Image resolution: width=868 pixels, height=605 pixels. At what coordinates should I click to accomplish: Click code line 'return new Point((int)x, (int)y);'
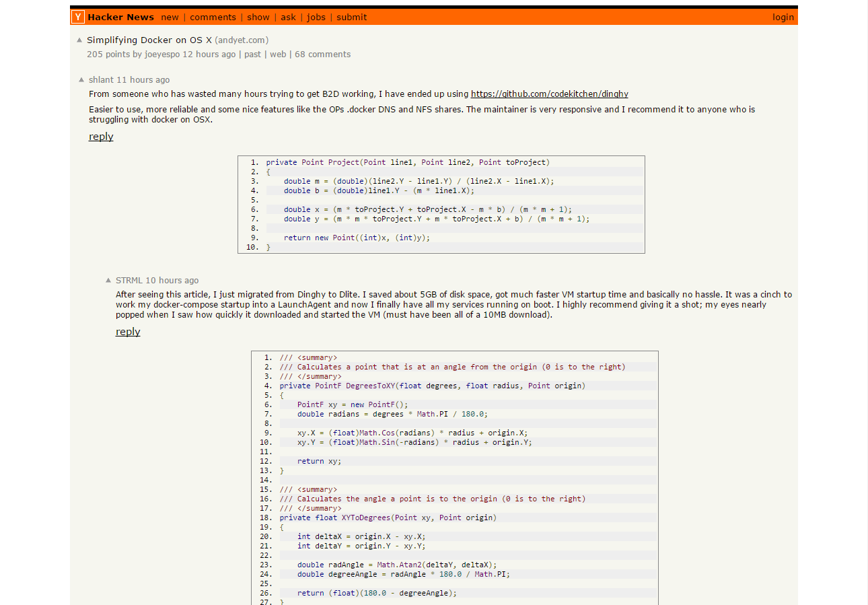357,238
